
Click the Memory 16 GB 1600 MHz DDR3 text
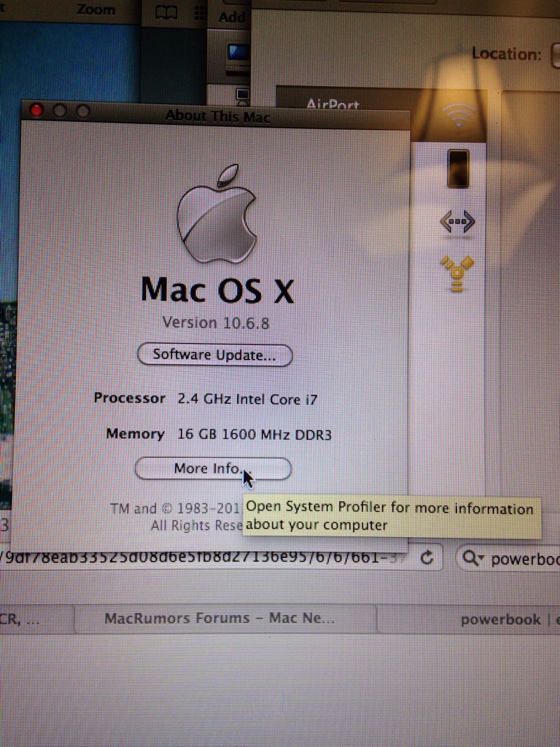click(x=219, y=434)
